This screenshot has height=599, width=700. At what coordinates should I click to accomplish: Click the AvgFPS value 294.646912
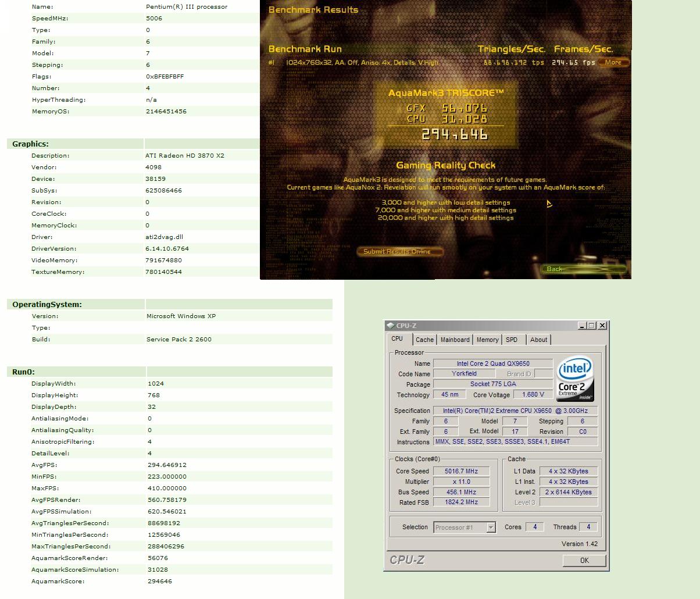point(167,465)
